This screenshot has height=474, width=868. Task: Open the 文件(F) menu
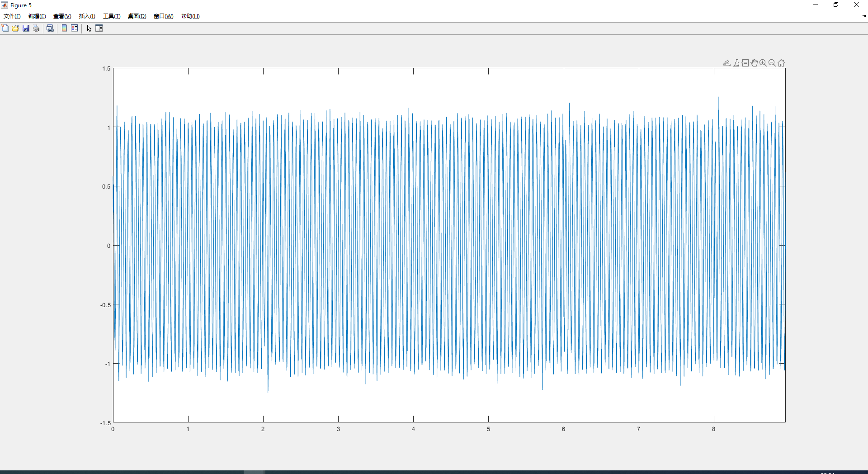click(12, 16)
